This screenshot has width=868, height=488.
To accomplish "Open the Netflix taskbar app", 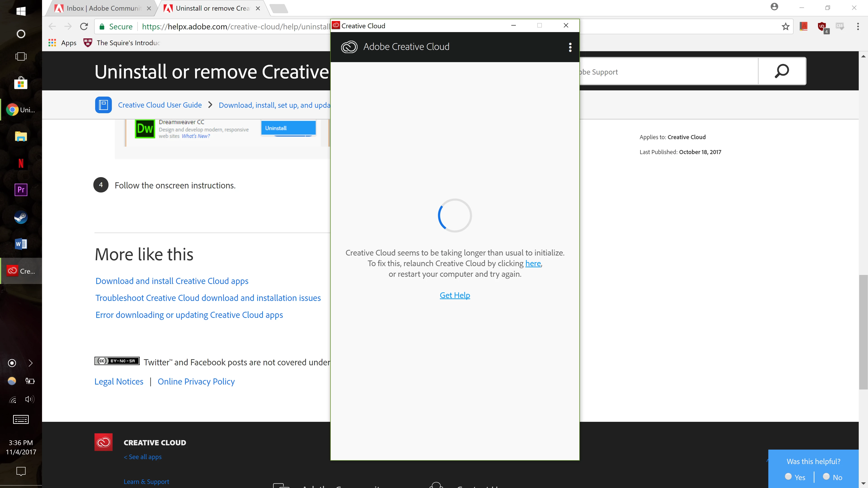I will (x=21, y=163).
